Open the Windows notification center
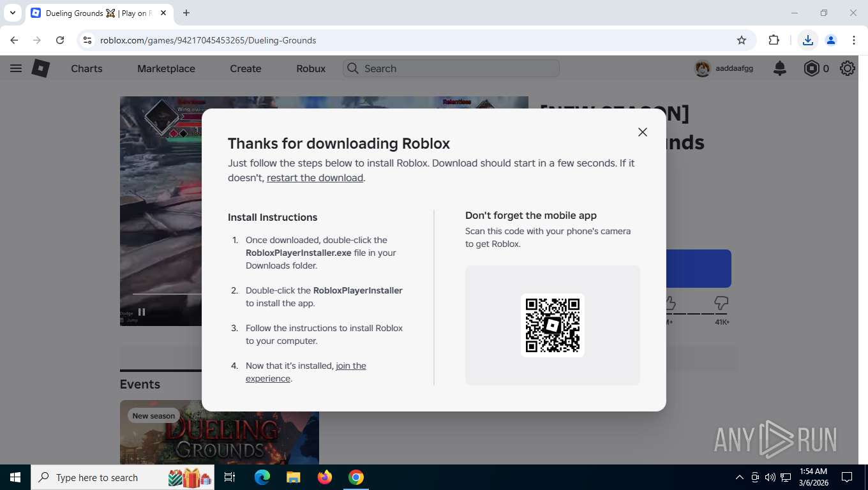The height and width of the screenshot is (490, 868). point(847,477)
